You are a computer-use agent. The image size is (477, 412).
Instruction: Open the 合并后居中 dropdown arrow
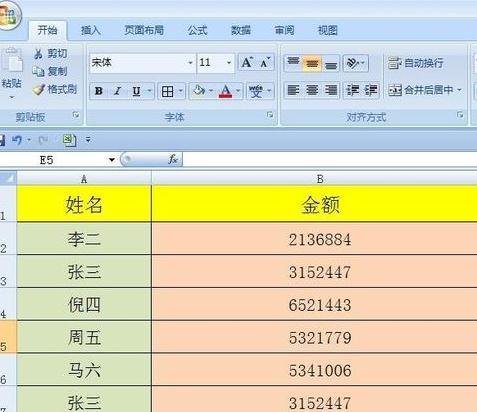coord(459,90)
